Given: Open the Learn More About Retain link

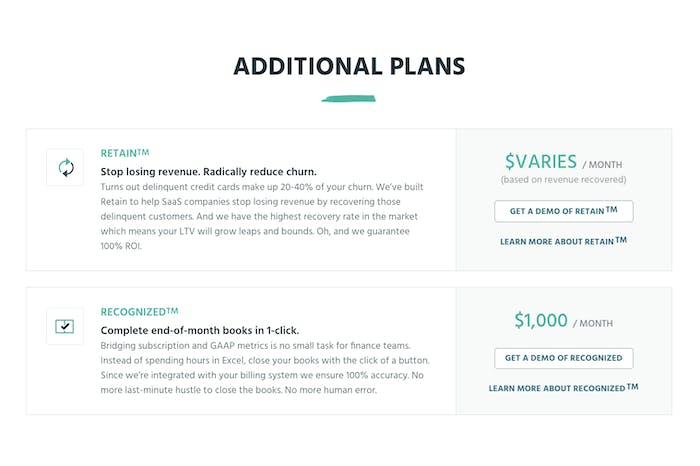Looking at the screenshot, I should click(563, 241).
